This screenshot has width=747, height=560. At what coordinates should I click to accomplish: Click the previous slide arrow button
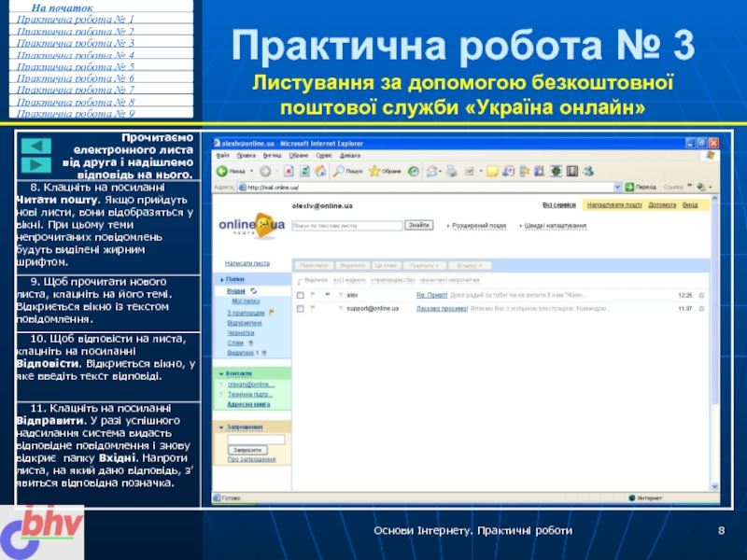pyautogui.click(x=35, y=147)
